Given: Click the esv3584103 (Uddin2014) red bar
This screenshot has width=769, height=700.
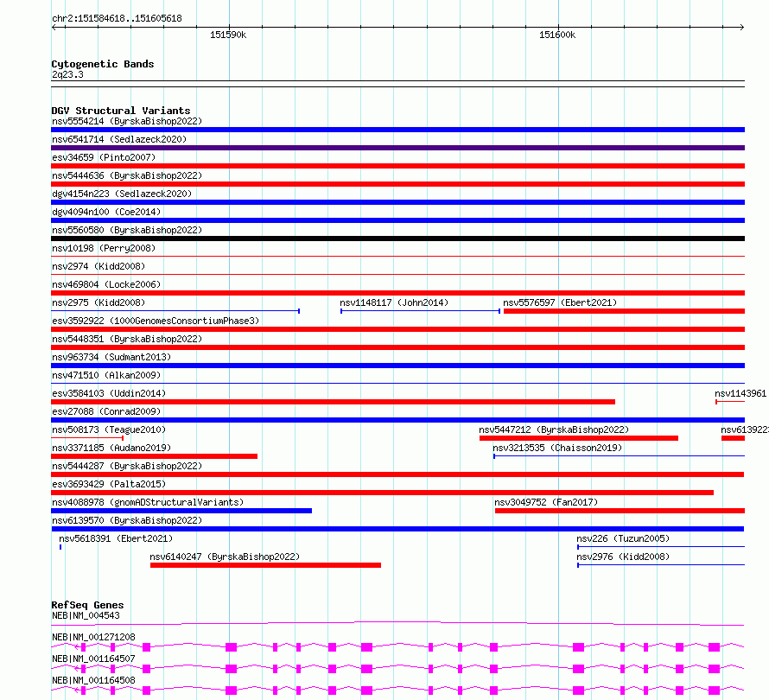Looking at the screenshot, I should 333,402.
